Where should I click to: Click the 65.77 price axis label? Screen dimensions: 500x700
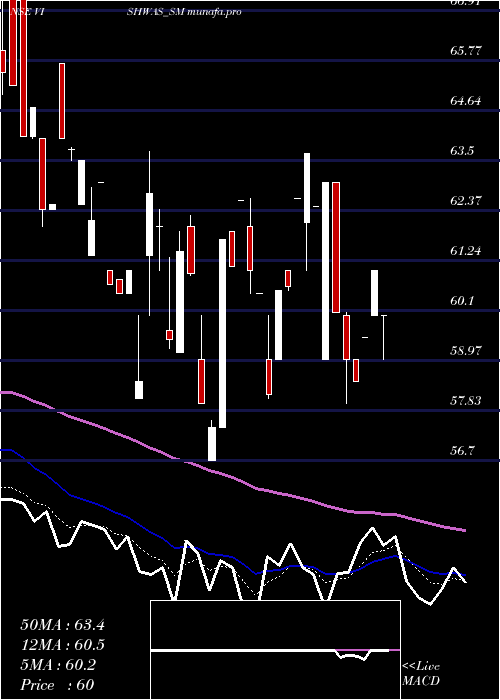tap(466, 50)
